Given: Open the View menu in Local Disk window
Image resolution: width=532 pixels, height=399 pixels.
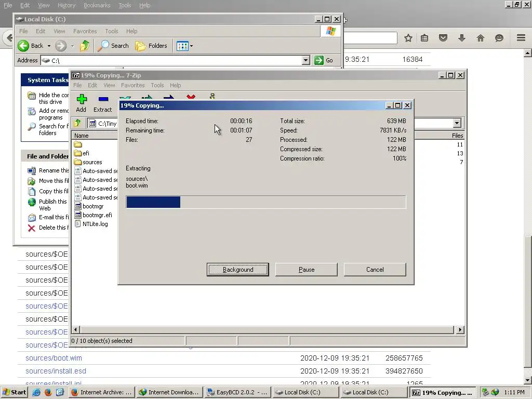Looking at the screenshot, I should tap(59, 31).
